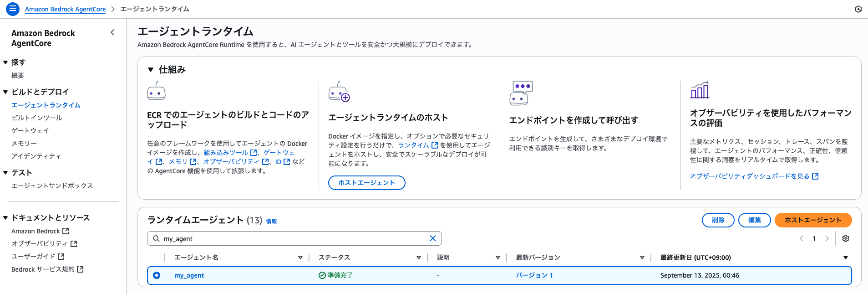Go to the previous page arrow
Viewport: 868px width, 294px height.
pyautogui.click(x=802, y=238)
